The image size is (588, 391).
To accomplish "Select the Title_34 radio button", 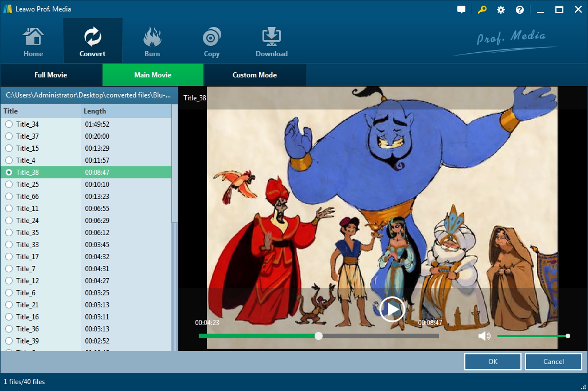I will (9, 124).
